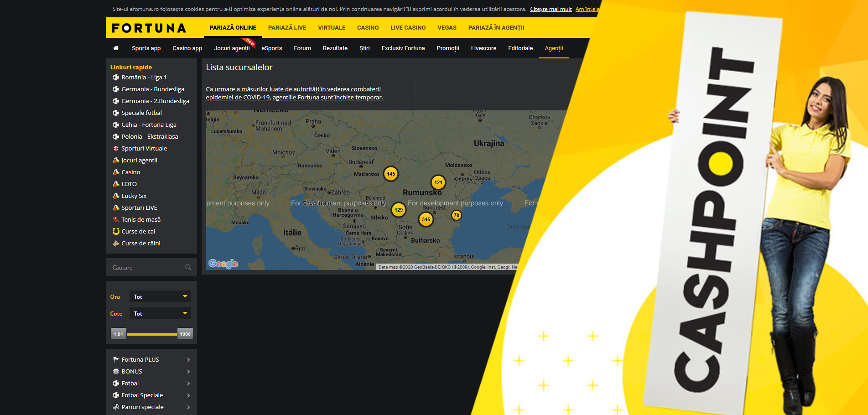Click icon beside Jocuri agenții in sidebar

point(116,161)
